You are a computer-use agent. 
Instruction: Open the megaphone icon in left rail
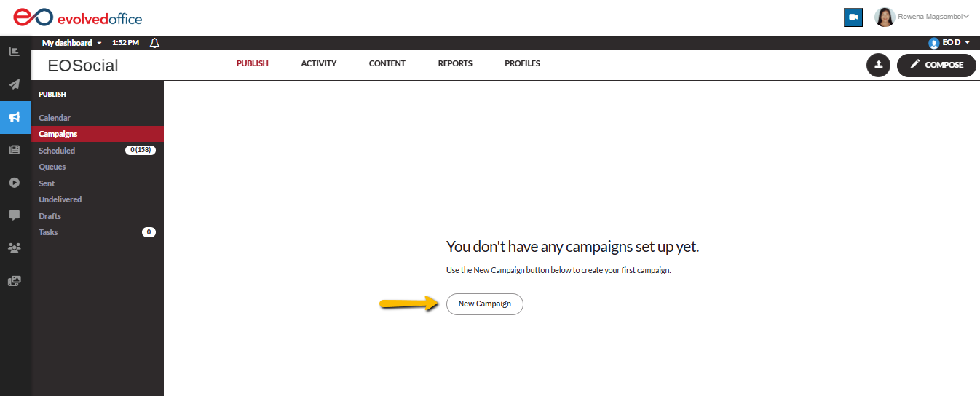[x=15, y=117]
